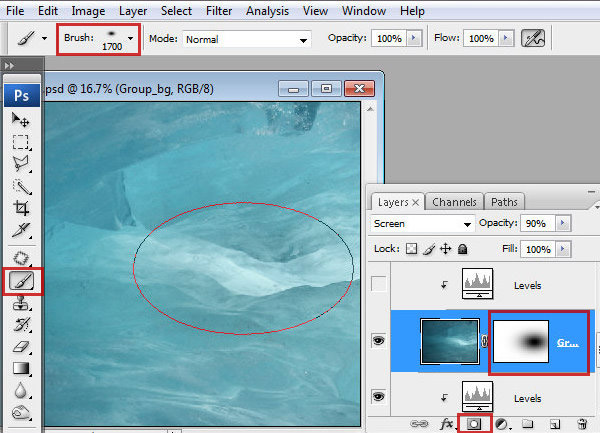Enable airbrush mode in options bar
600x433 pixels.
tap(535, 38)
